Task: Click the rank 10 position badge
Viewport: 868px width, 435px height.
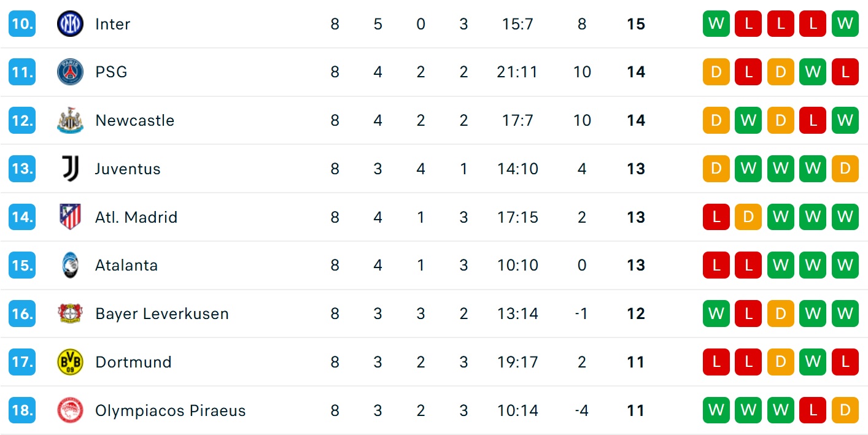Action: [x=22, y=24]
